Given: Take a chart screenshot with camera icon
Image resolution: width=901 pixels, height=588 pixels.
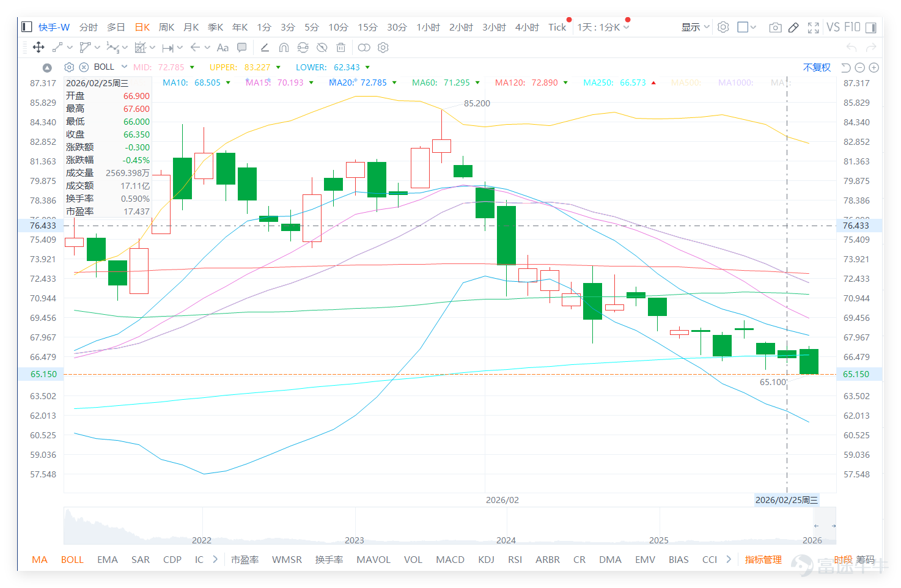Looking at the screenshot, I should tap(775, 28).
